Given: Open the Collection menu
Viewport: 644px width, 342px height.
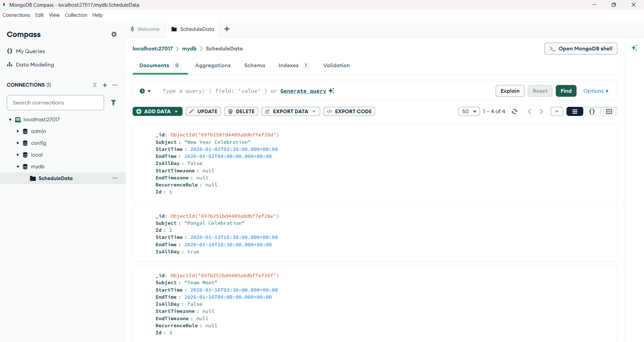Looking at the screenshot, I should [x=76, y=15].
